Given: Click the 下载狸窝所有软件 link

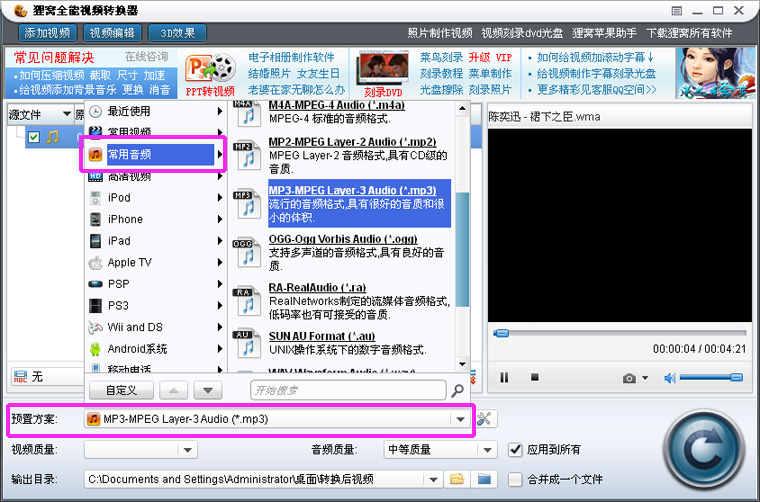Looking at the screenshot, I should coord(689,33).
